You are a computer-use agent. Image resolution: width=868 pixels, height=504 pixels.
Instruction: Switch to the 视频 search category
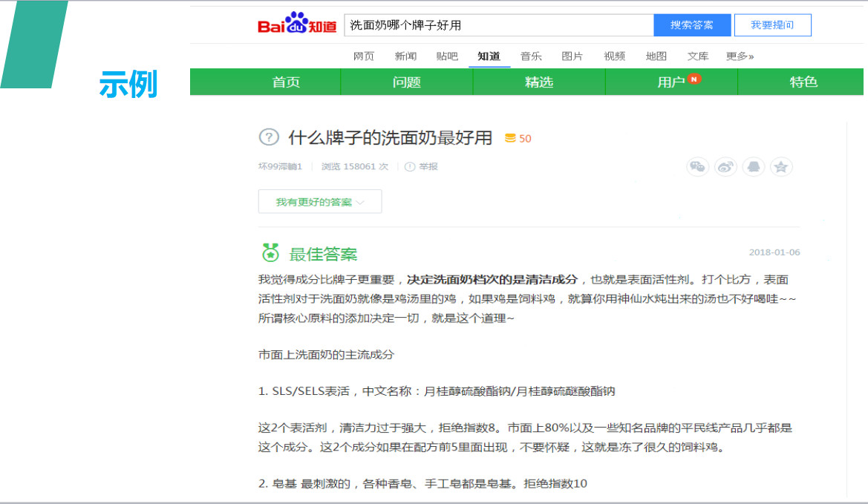pos(614,55)
